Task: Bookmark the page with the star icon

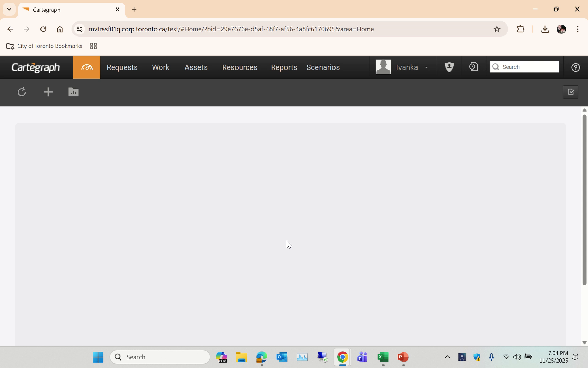Action: 497,29
